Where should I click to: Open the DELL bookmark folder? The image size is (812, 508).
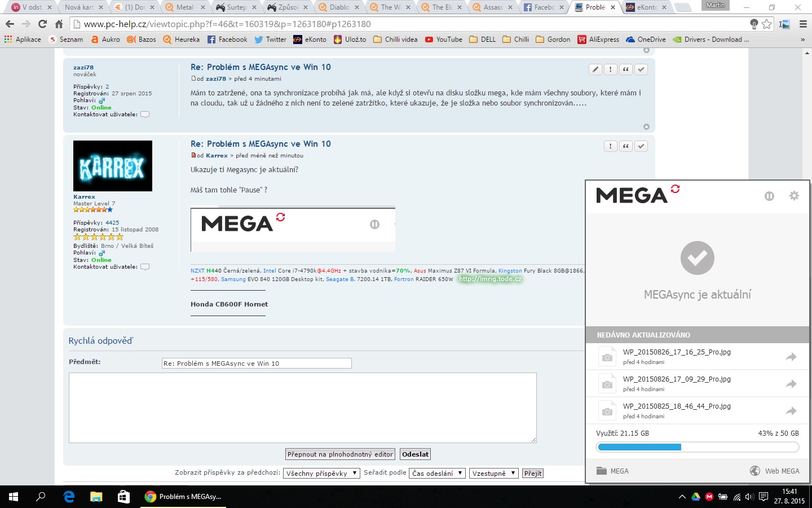pos(483,40)
